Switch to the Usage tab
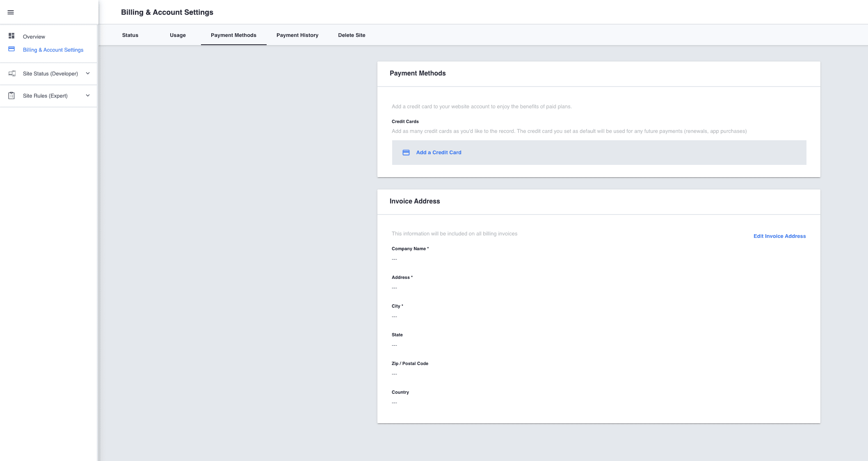 (178, 35)
